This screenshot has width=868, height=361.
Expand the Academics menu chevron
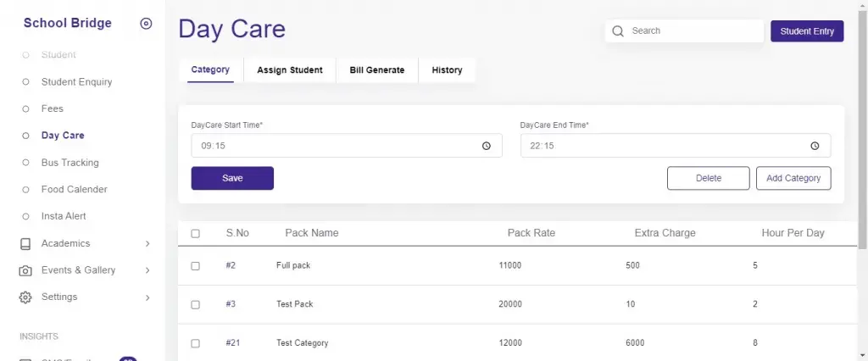(x=147, y=243)
